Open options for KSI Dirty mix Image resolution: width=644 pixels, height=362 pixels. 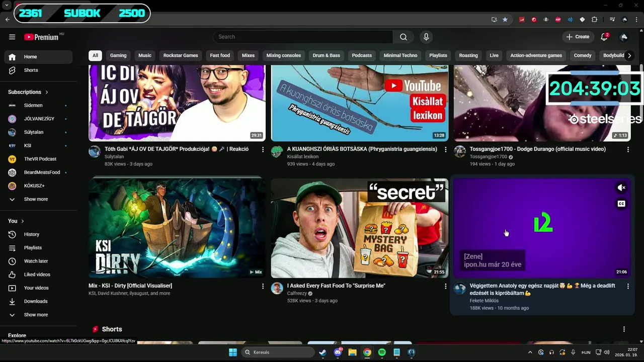click(x=263, y=286)
